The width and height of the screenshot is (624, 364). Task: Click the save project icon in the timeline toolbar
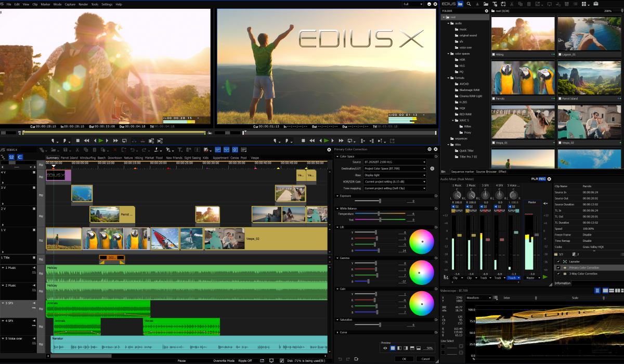(x=66, y=150)
